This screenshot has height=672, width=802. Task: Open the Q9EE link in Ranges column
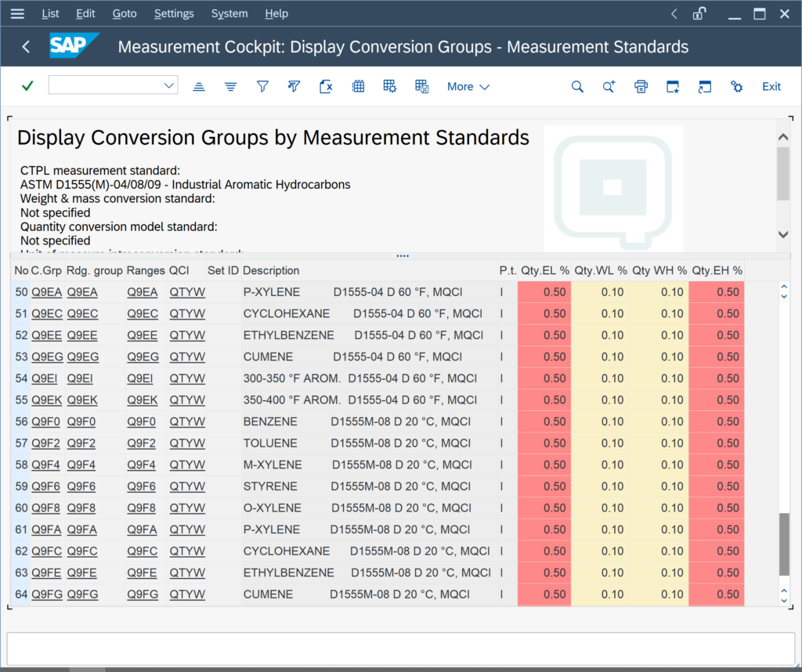[x=143, y=335]
